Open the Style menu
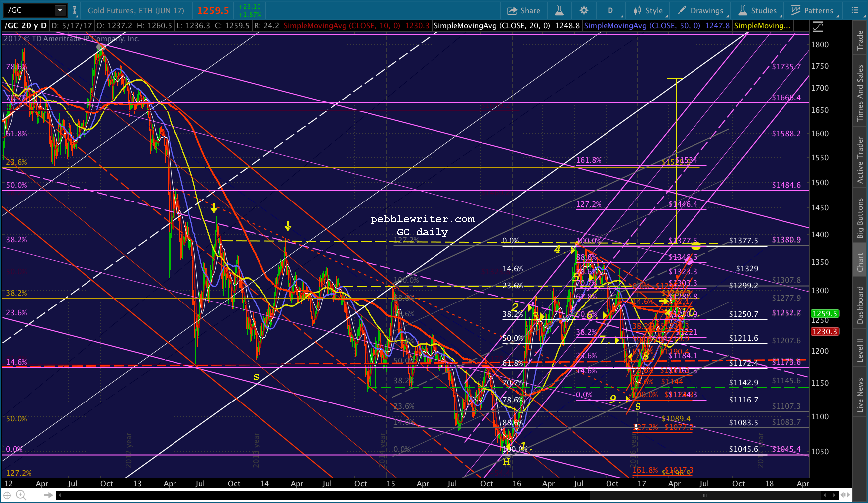This screenshot has height=503, width=868. [x=648, y=10]
